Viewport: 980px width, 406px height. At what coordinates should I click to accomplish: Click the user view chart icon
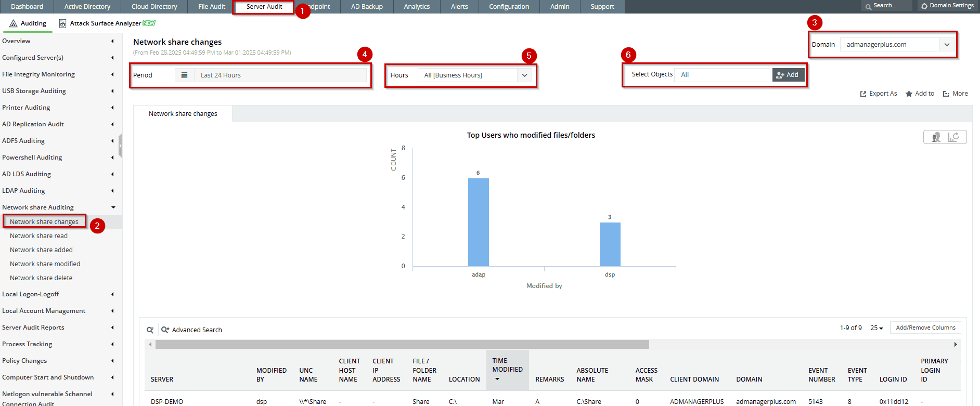[x=936, y=137]
